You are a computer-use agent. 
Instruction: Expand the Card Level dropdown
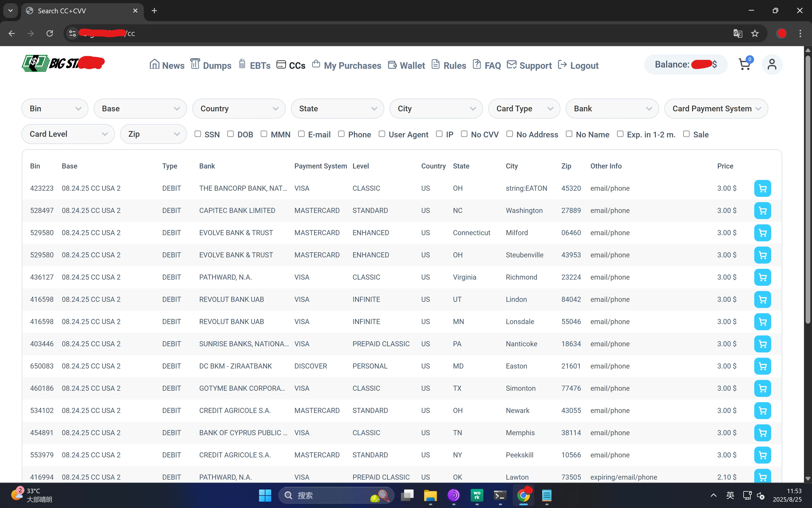[x=68, y=134]
